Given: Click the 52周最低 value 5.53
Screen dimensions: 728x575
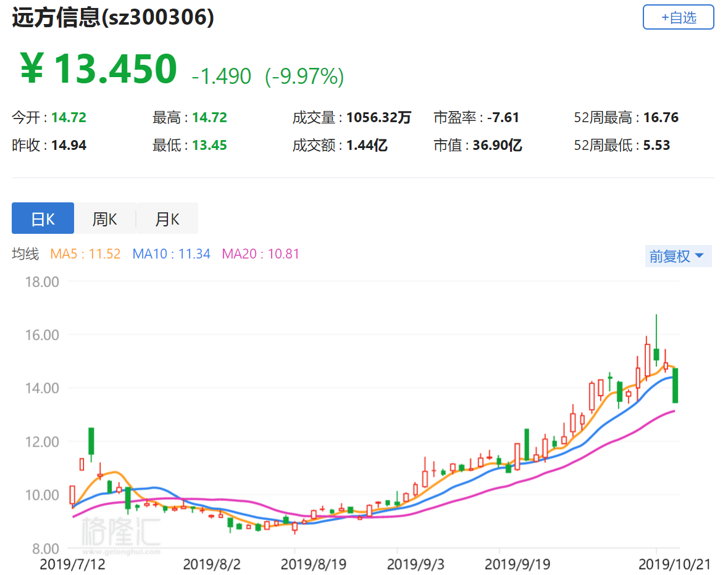Looking at the screenshot, I should coord(656,145).
